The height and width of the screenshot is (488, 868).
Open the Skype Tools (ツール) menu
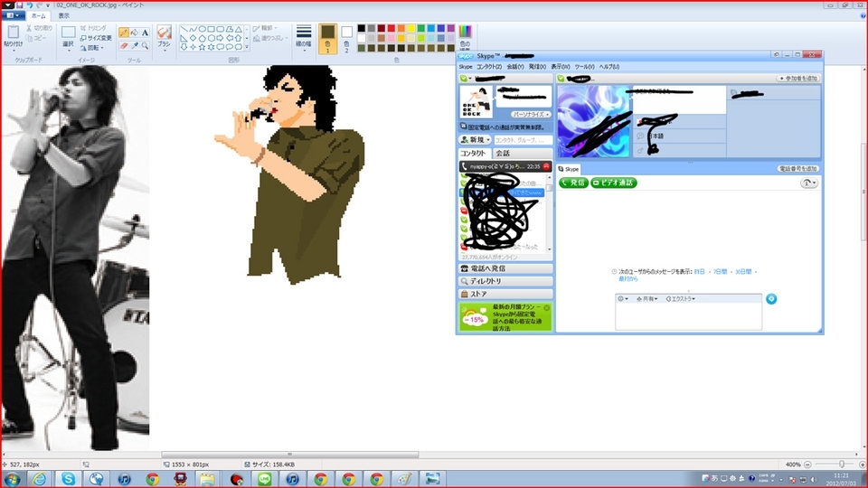pos(584,67)
